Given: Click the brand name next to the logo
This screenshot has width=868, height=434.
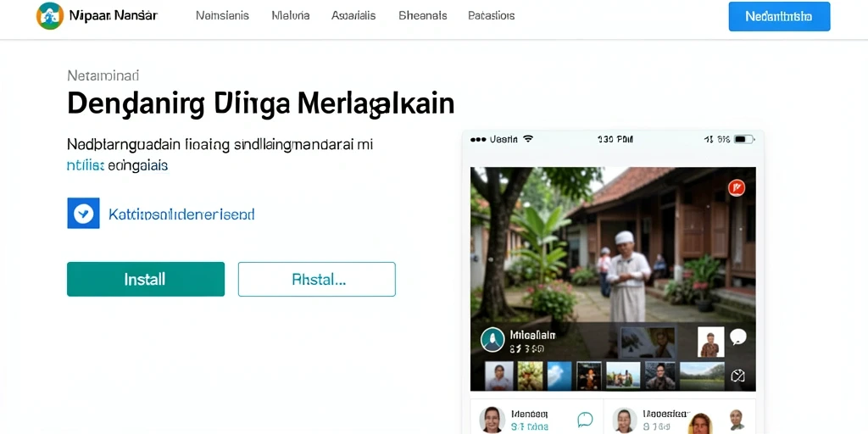Looking at the screenshot, I should (113, 16).
